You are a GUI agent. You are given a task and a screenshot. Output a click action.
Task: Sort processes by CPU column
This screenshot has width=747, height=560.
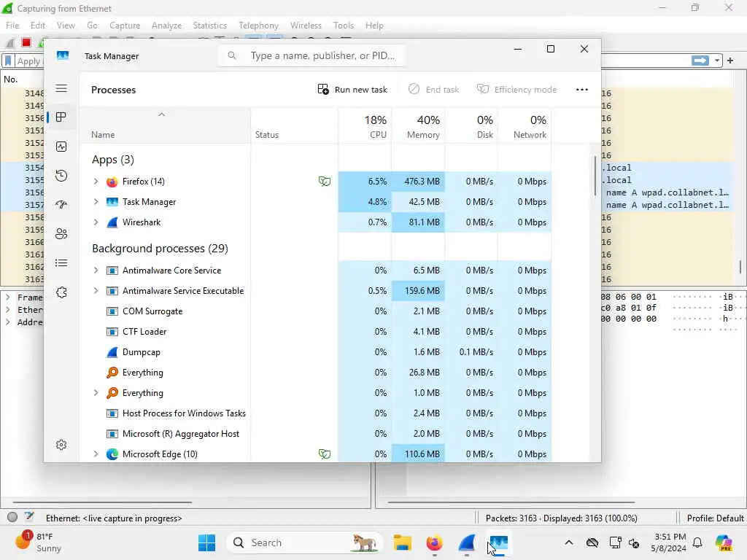(x=365, y=126)
